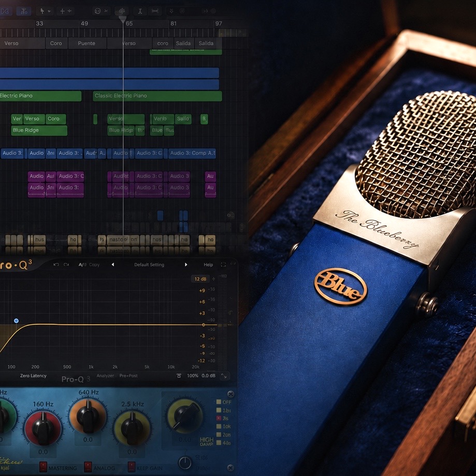Click the power knob below High Damp
The width and height of the screenshot is (476, 476).
pos(184,463)
